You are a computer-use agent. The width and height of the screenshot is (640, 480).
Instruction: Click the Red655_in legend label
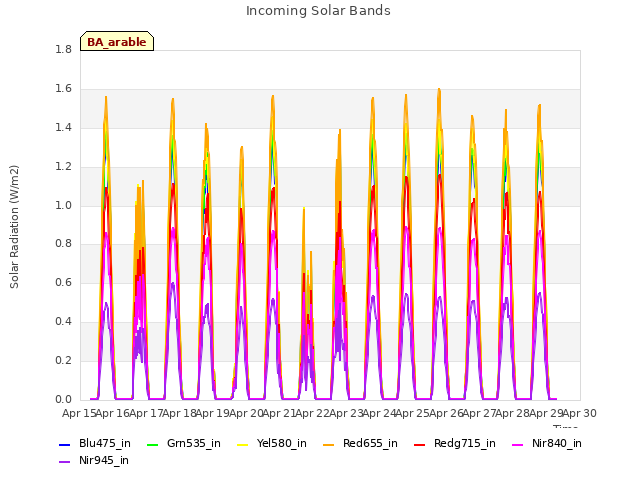click(x=370, y=443)
